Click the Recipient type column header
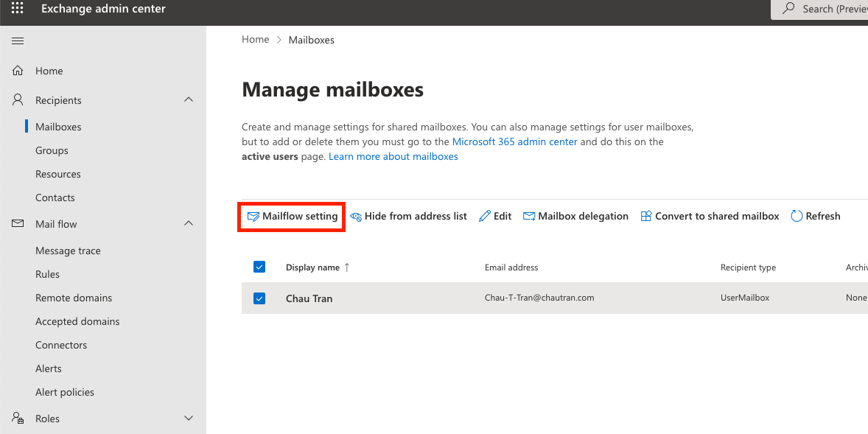Screen dimensions: 868x434 [748, 267]
